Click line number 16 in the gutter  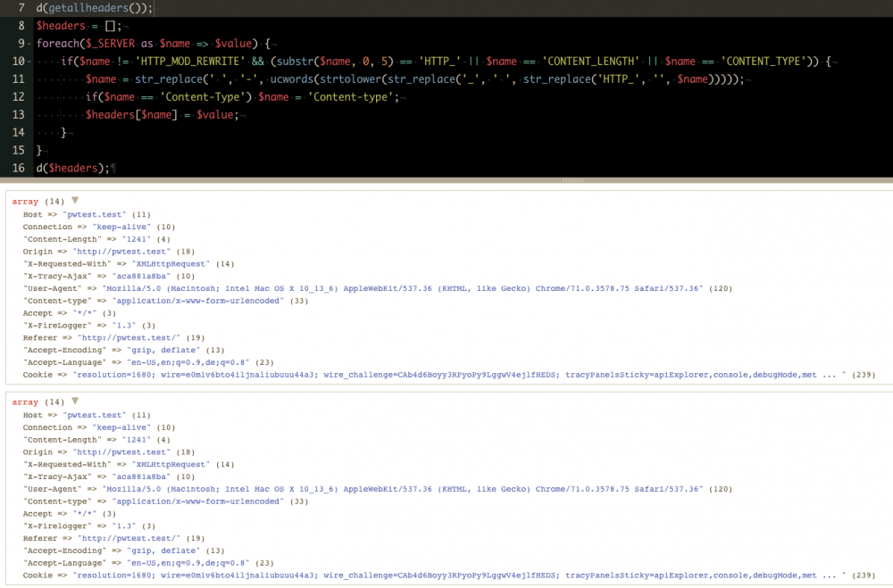18,168
